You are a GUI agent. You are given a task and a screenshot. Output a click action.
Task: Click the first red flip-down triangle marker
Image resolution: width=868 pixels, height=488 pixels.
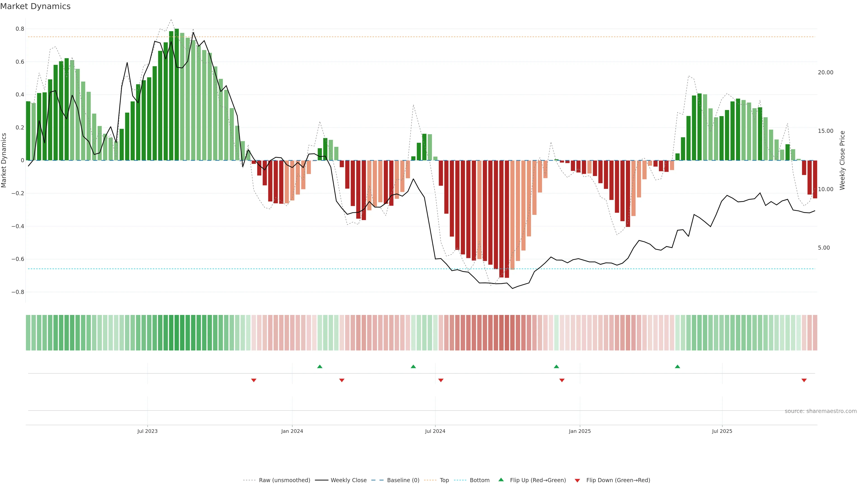click(x=254, y=380)
